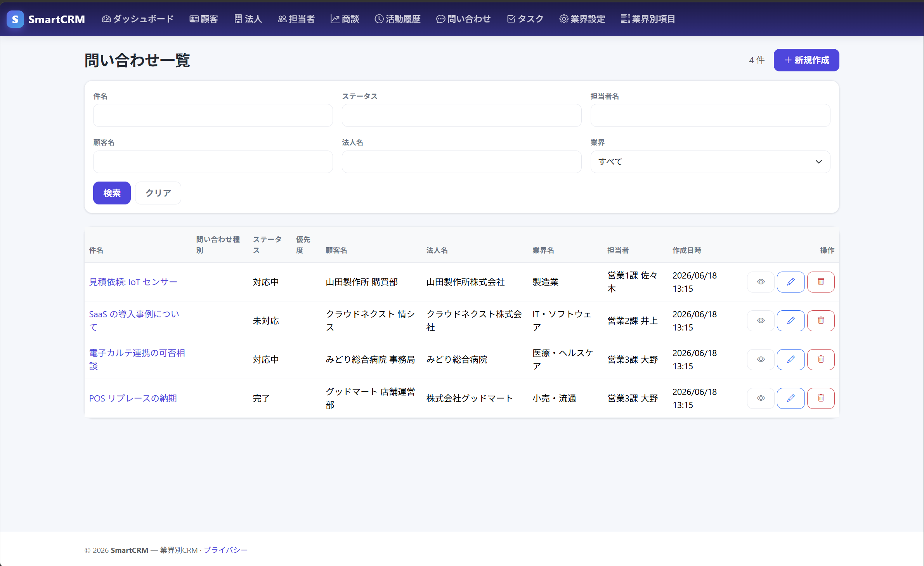Screen dimensions: 924x566
Task: Click the 新規作成 button
Action: pyautogui.click(x=806, y=60)
